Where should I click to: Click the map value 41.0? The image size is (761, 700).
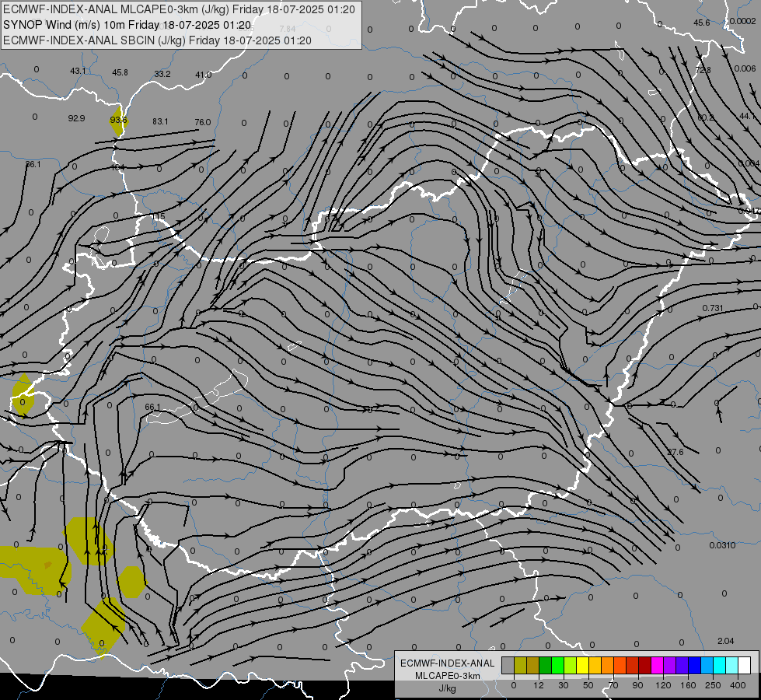click(x=204, y=75)
